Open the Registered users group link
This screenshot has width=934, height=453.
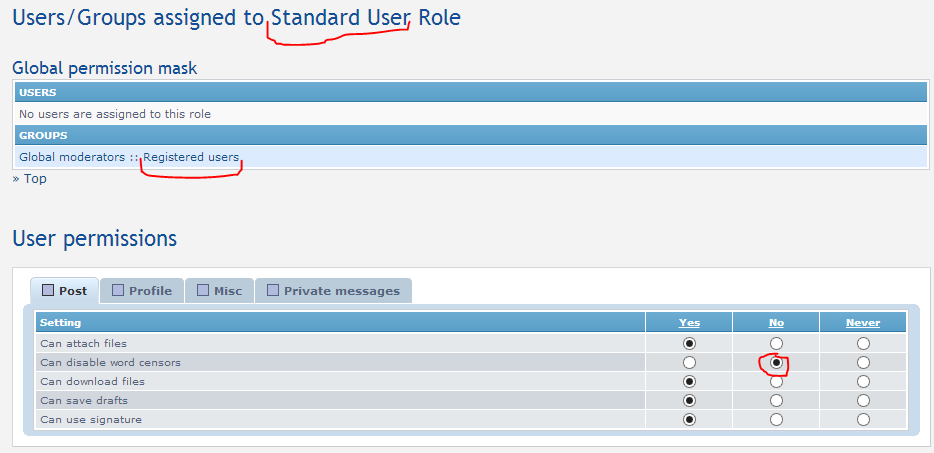coord(191,157)
